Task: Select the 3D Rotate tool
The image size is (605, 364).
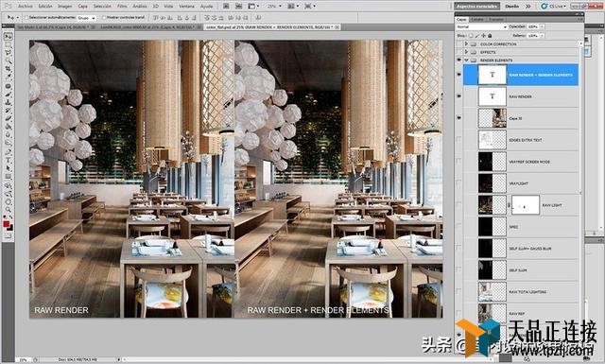Action: [8, 185]
